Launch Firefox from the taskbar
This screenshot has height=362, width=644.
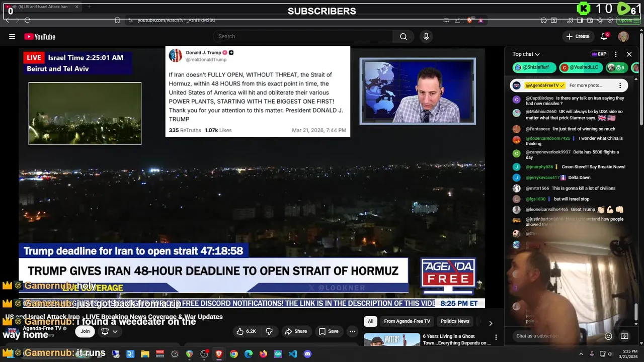point(263,354)
